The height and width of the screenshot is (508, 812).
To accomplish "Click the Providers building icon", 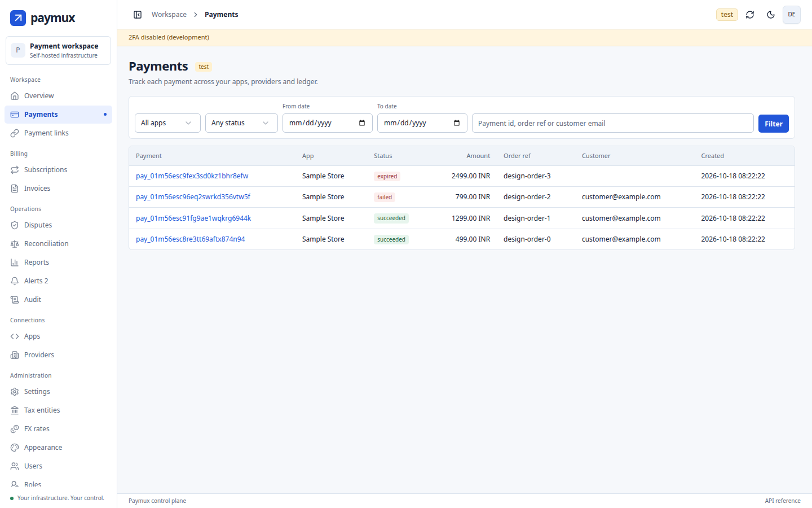I will (15, 355).
